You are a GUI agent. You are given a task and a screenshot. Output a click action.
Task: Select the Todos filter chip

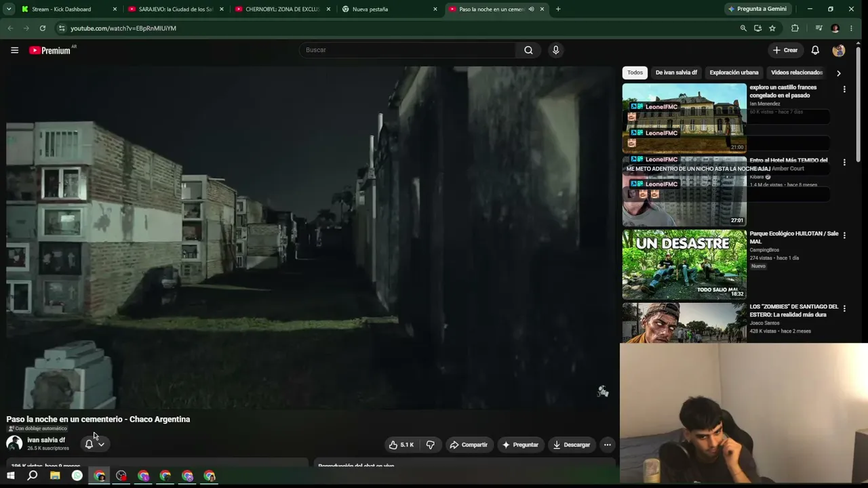635,73
